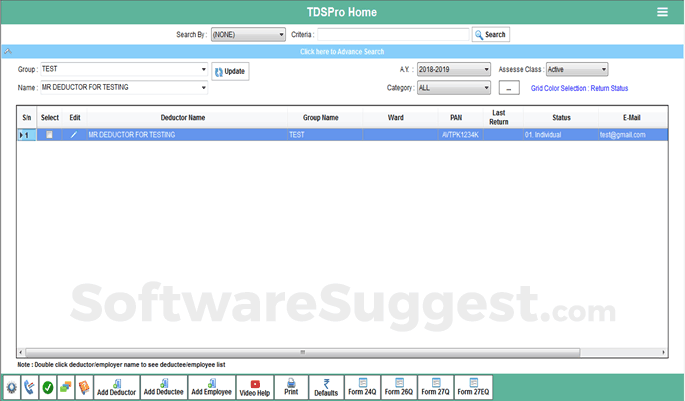This screenshot has height=401, width=685.
Task: Click the E-Mail column header
Action: click(x=632, y=118)
